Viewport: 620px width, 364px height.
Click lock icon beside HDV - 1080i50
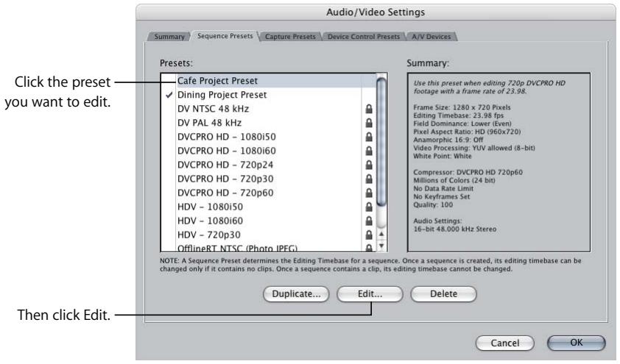tap(368, 207)
